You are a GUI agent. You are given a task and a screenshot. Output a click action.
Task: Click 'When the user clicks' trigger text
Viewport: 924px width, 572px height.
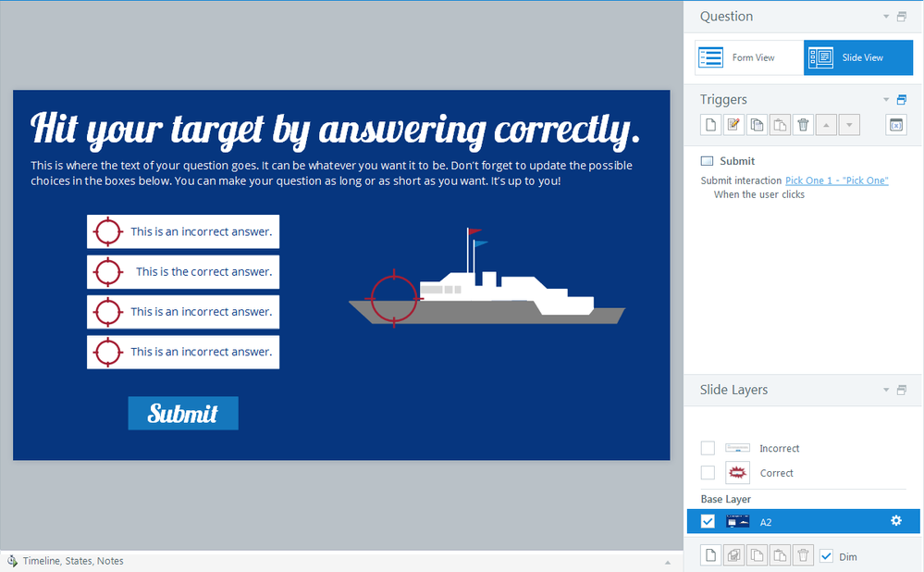(x=759, y=194)
